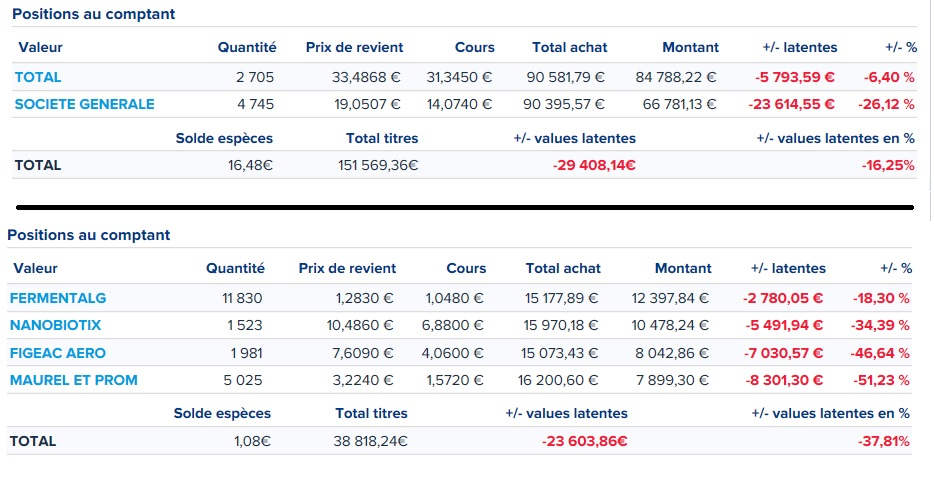Open the TOTAL stock link
Viewport: 934px width, 480px height.
38,77
